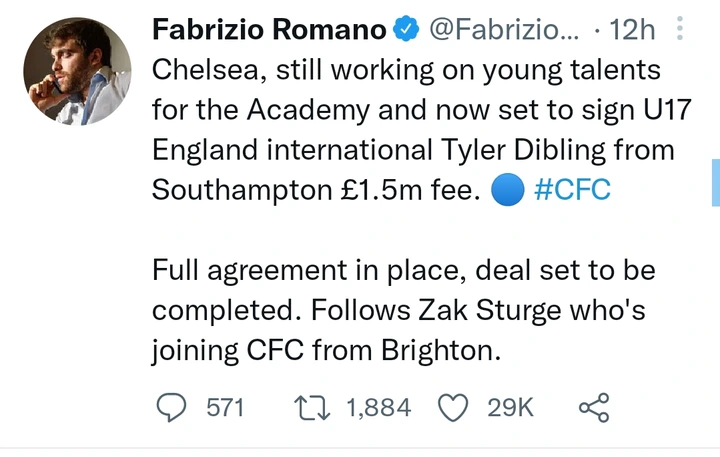Viewport: 720px width, 457px height.
Task: Open the #CFC hashtag
Action: [573, 190]
